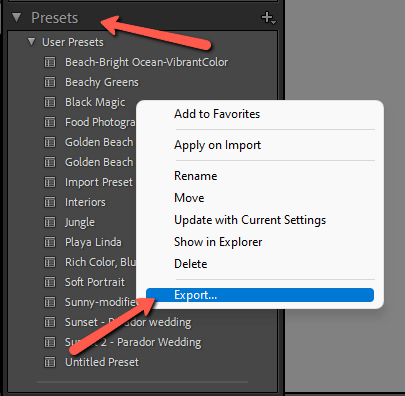405x396 pixels.
Task: Click the preset icon beside Soft Portrait
Action: [50, 282]
